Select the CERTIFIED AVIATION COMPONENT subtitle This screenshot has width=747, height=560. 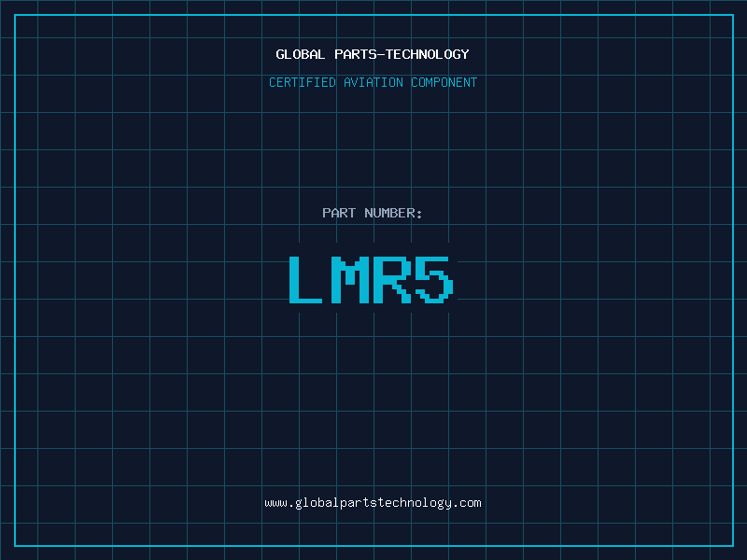pyautogui.click(x=373, y=82)
